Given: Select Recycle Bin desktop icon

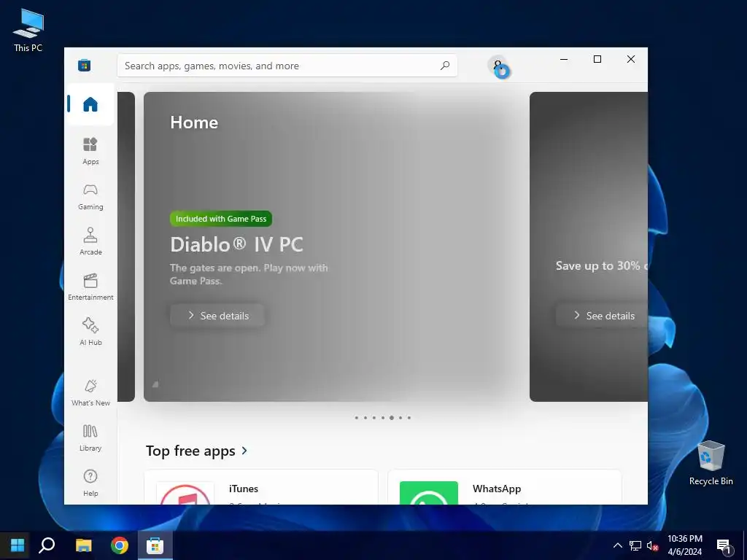Looking at the screenshot, I should [x=711, y=463].
